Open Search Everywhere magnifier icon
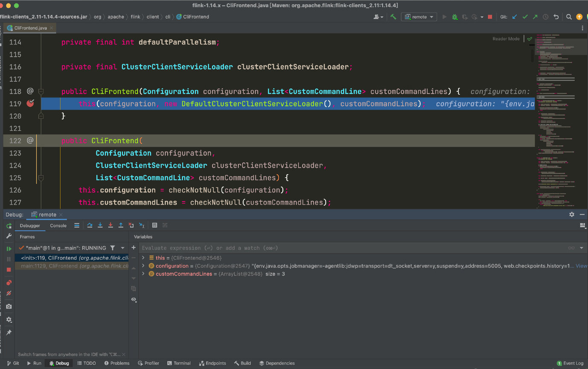Viewport: 588px width, 369px height. tap(569, 17)
